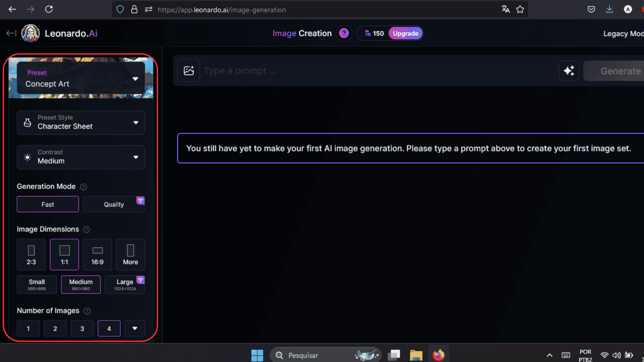Click the site padlock security icon
The image size is (644, 362).
pyautogui.click(x=134, y=9)
